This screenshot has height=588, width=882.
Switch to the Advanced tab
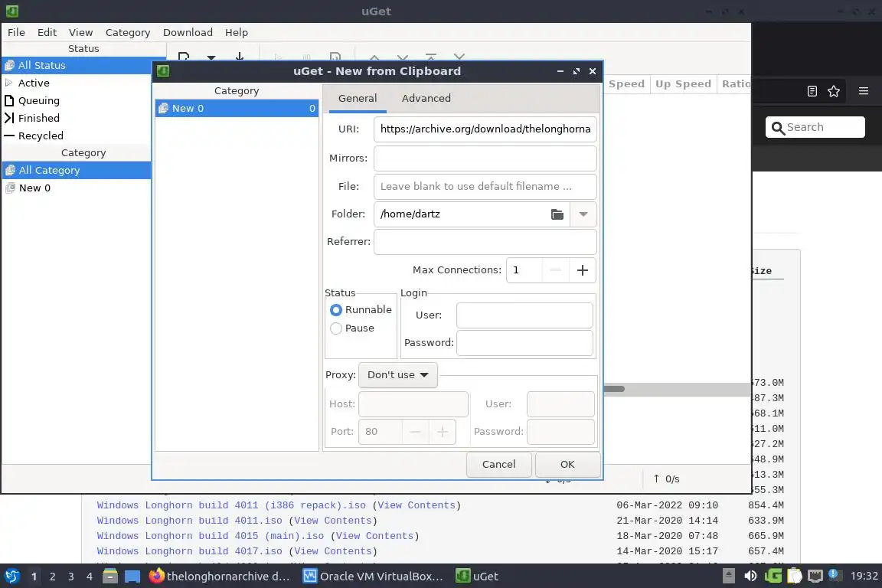[426, 99]
